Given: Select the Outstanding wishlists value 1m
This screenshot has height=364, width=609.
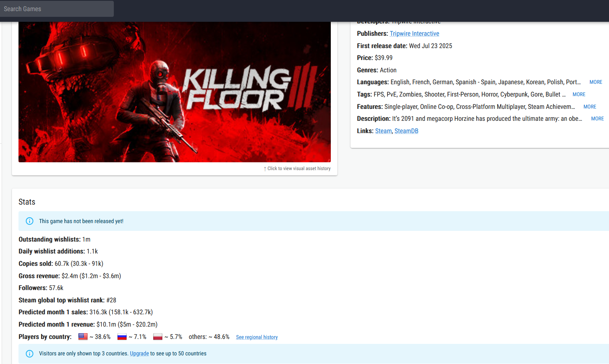Looking at the screenshot, I should coord(86,240).
